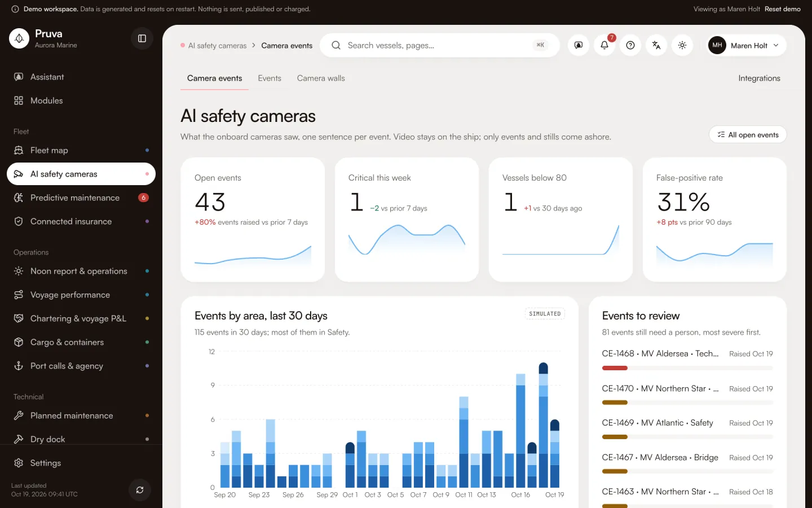Click the search vessels field
The height and width of the screenshot is (508, 812).
[x=440, y=45]
